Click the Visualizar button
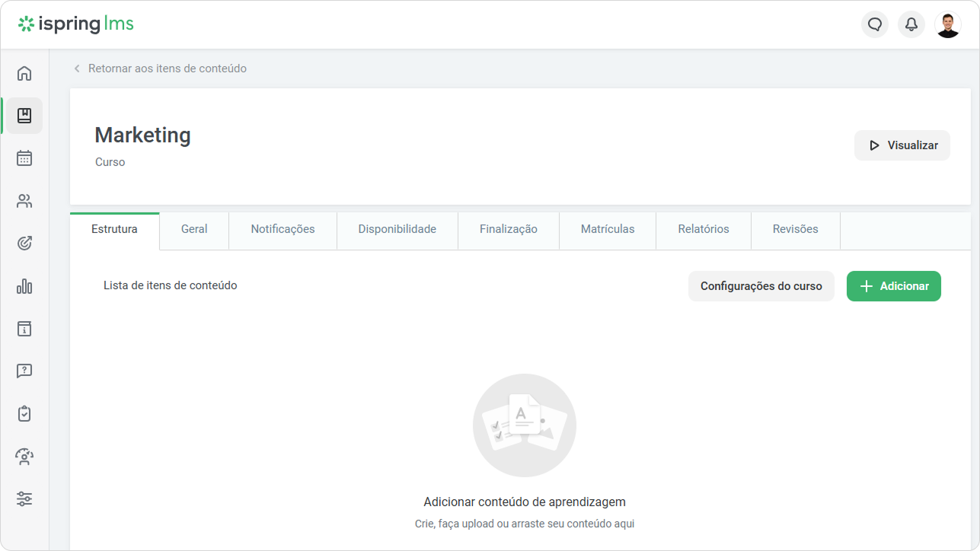The width and height of the screenshot is (980, 551). (x=902, y=145)
